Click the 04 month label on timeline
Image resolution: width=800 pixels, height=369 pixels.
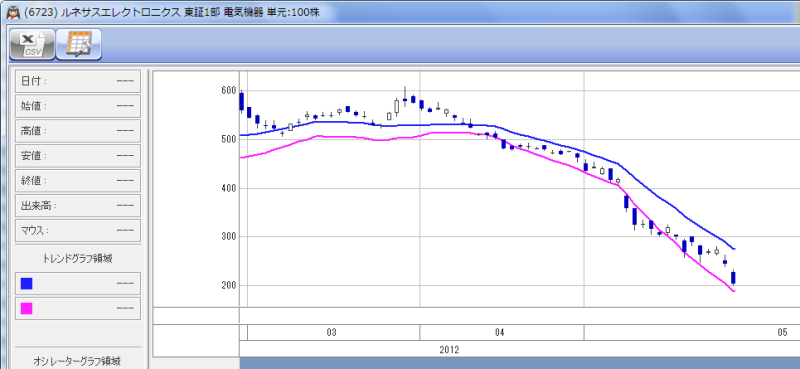pyautogui.click(x=499, y=332)
